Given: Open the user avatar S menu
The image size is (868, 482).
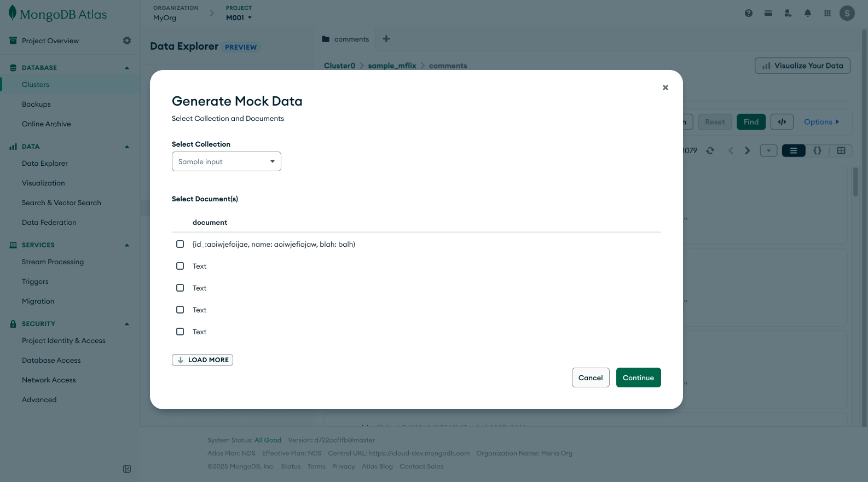Looking at the screenshot, I should coord(847,13).
